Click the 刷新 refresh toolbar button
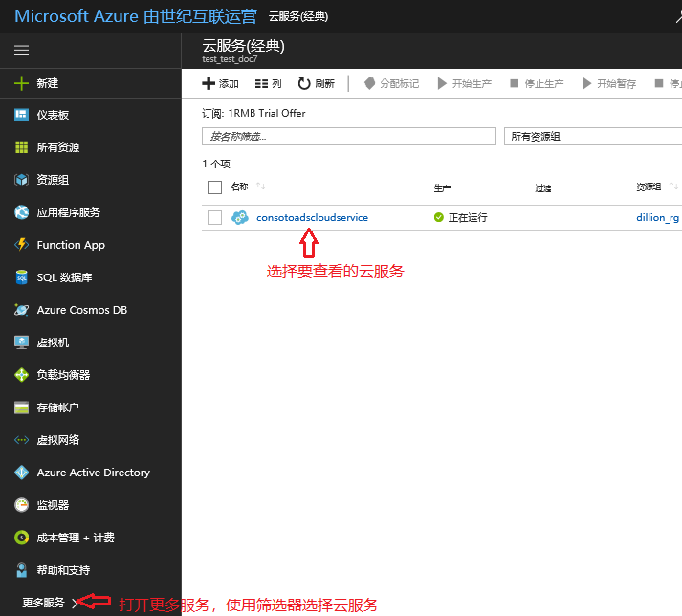Viewport: 682px width, 616px height. point(316,84)
